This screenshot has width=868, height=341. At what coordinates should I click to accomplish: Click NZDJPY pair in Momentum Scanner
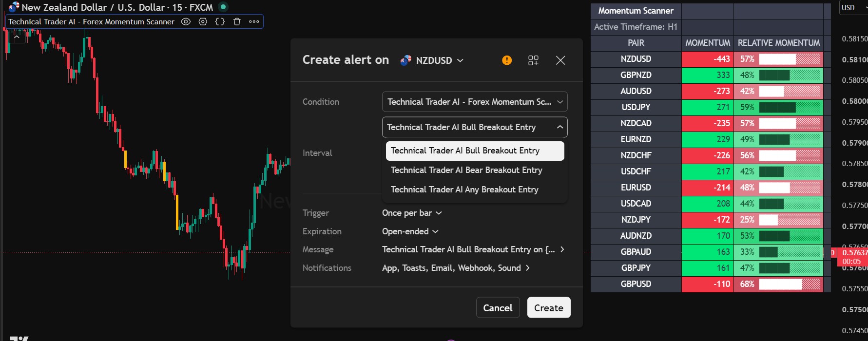[x=636, y=220]
